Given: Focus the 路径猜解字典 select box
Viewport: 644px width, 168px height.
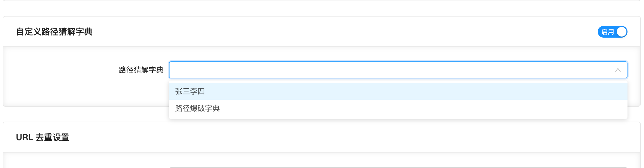Looking at the screenshot, I should pos(373,70).
